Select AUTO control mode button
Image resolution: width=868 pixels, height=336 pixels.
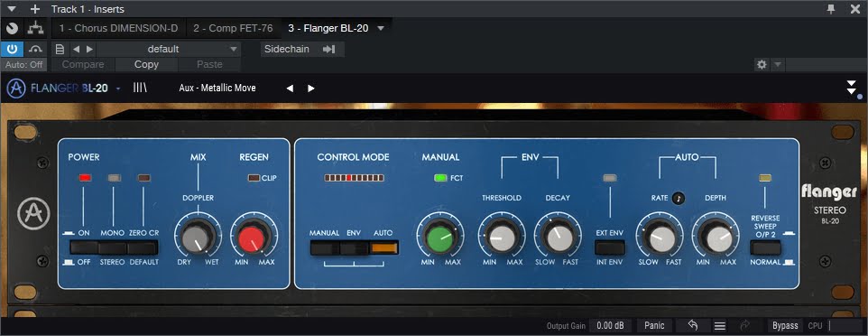click(384, 247)
